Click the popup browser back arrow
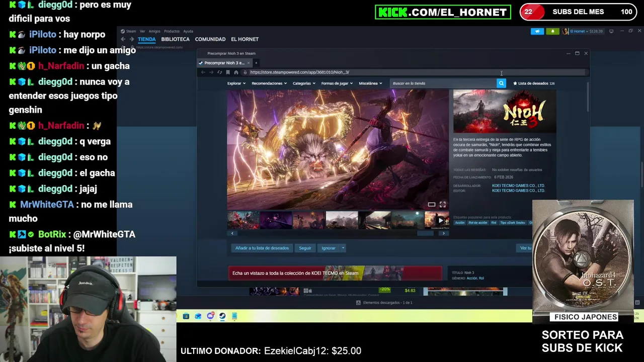 click(x=203, y=72)
